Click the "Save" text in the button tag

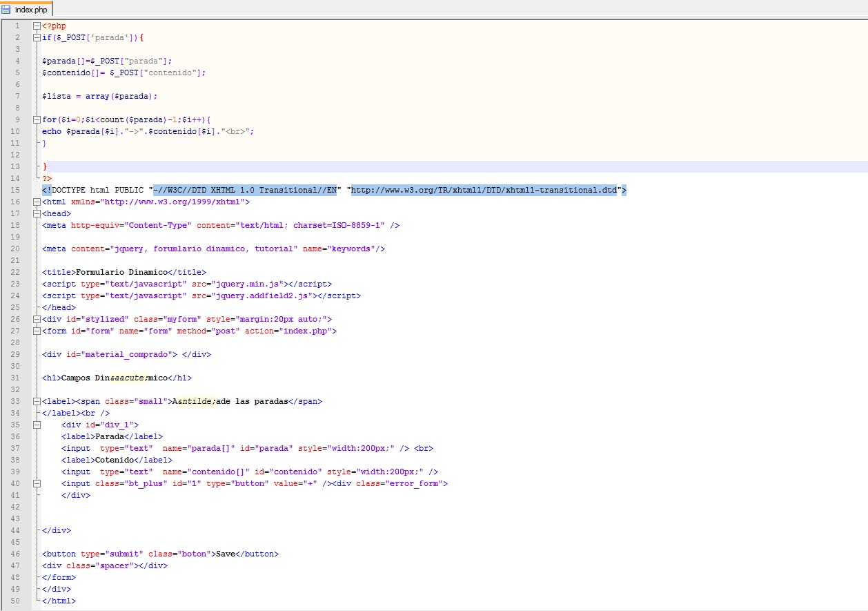pyautogui.click(x=226, y=554)
